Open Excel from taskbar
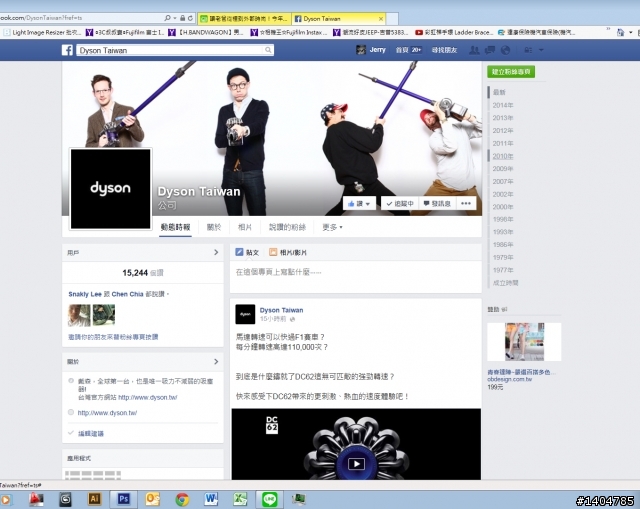The image size is (640, 509). (x=240, y=499)
